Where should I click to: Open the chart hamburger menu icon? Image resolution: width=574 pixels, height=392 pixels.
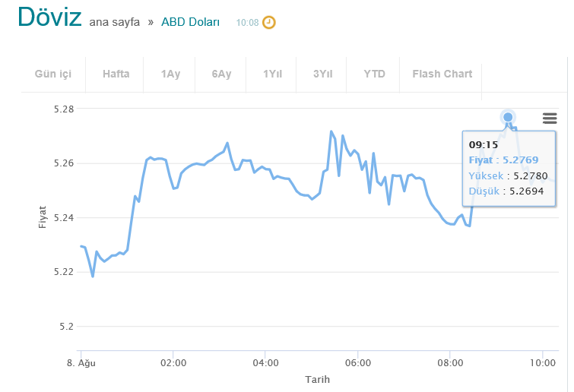550,118
